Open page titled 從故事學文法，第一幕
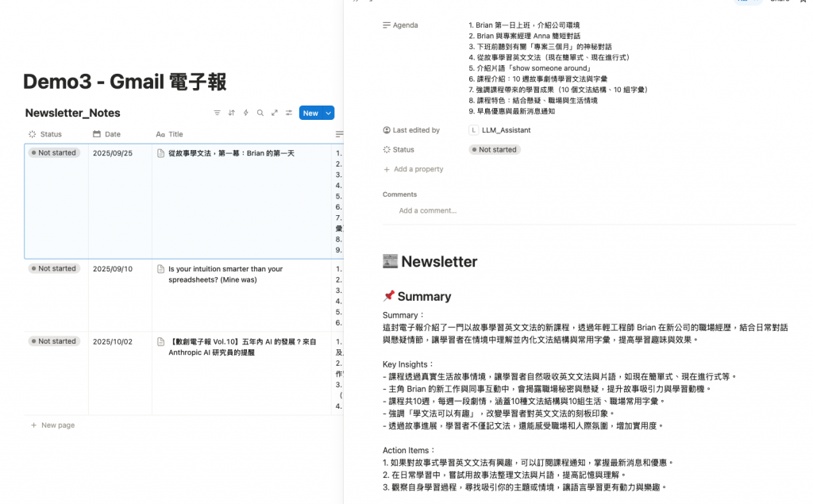The image size is (813, 504). coord(231,153)
